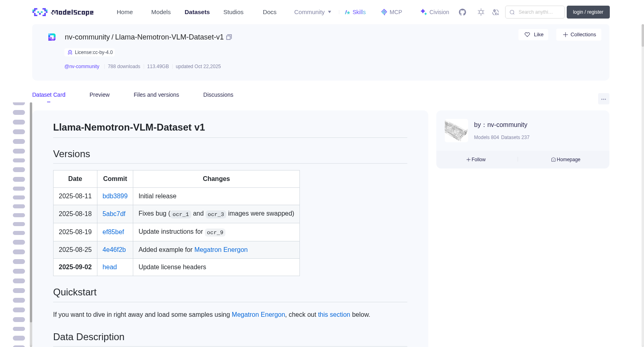This screenshot has height=347, width=644.
Task: Open the GitHub repository icon
Action: coord(462,12)
